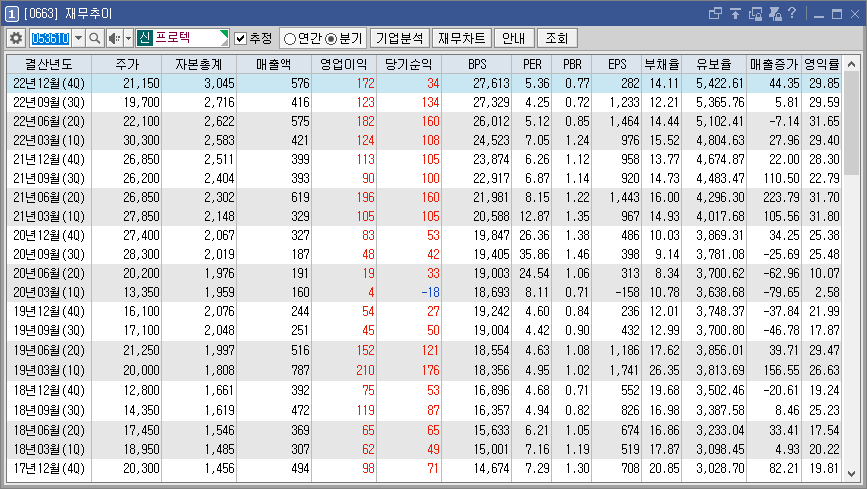Select the 20년03월(1Q) row
Viewport: 867px width, 489px height.
[424, 292]
